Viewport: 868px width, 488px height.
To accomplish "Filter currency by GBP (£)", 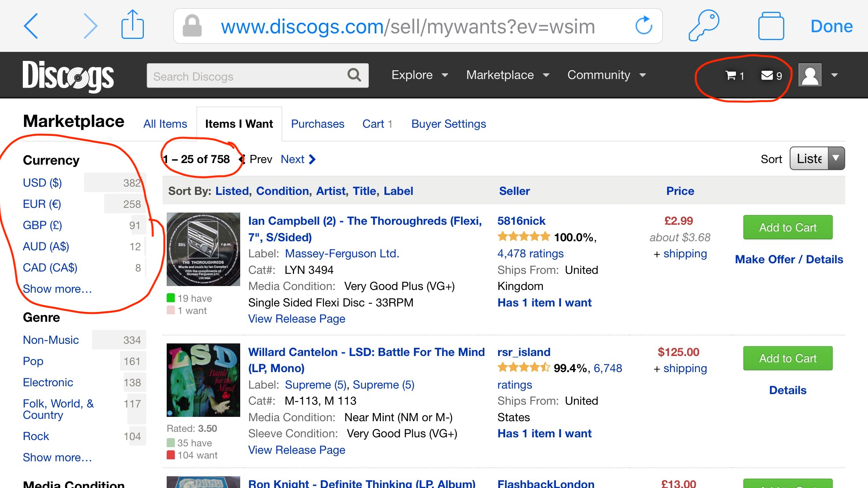I will pyautogui.click(x=42, y=225).
